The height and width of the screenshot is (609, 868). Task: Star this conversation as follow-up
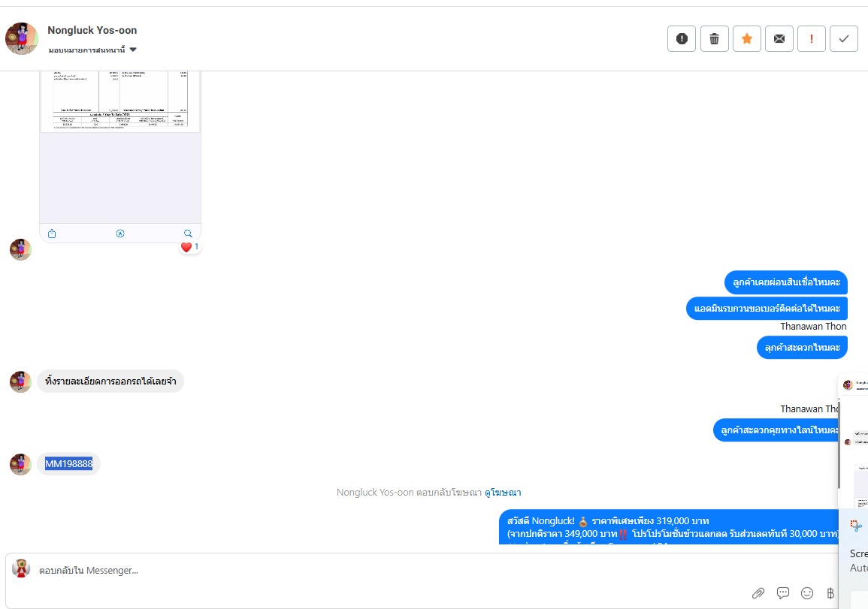point(747,39)
